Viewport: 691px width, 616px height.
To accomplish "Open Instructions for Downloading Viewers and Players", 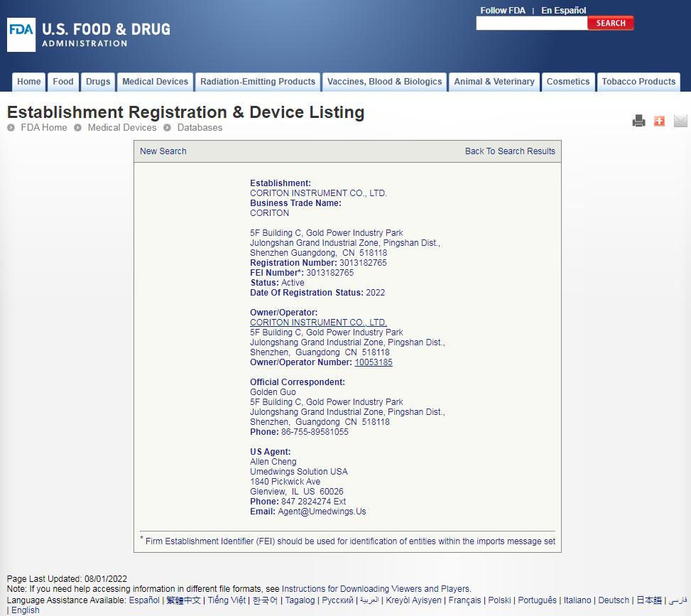I will (376, 589).
